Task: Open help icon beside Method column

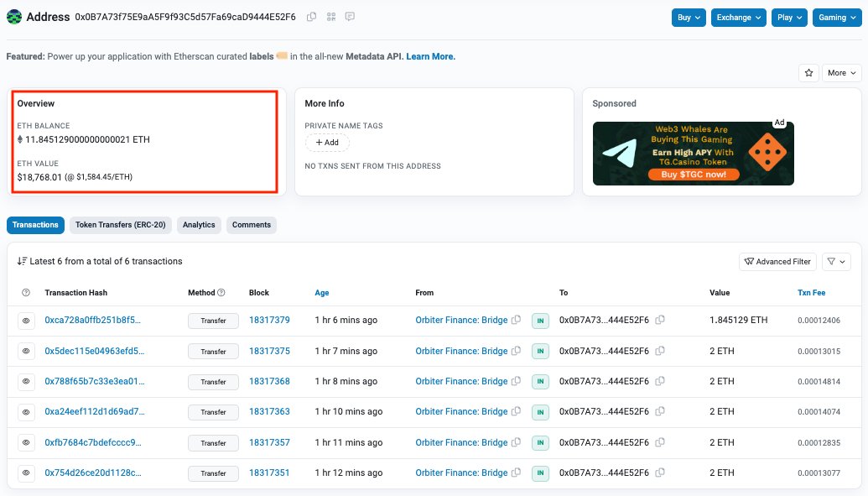Action: pos(221,293)
